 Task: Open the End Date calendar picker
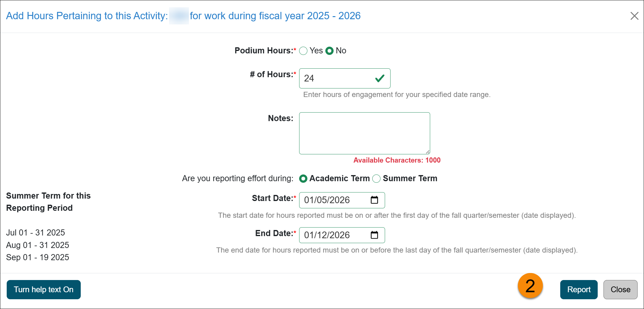374,235
